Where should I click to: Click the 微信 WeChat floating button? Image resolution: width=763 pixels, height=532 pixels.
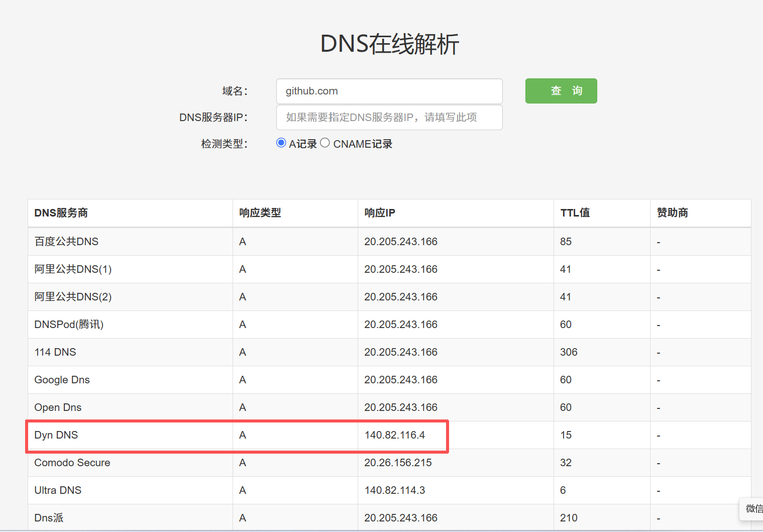[753, 509]
